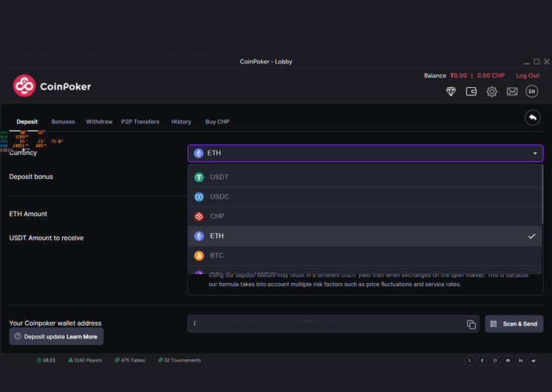Click the 3142 Players status entry
The height and width of the screenshot is (392, 552).
coord(85,361)
